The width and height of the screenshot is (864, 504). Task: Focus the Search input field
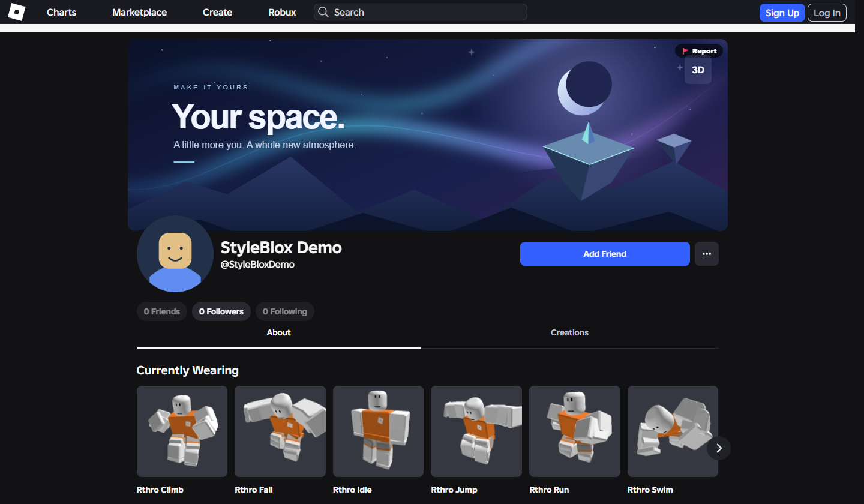point(421,12)
